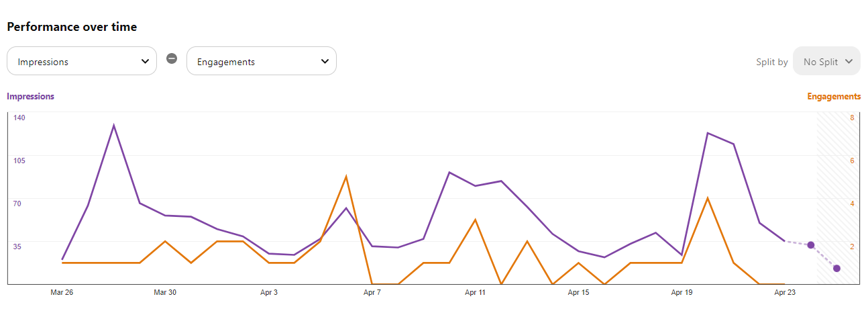The image size is (868, 313).
Task: Click the orange Engagements axis legend label
Action: point(834,96)
